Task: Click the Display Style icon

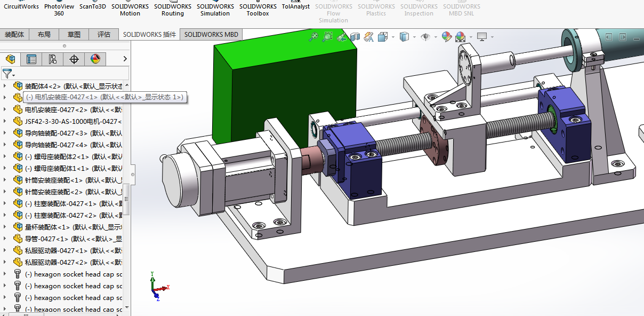Action: click(x=405, y=37)
